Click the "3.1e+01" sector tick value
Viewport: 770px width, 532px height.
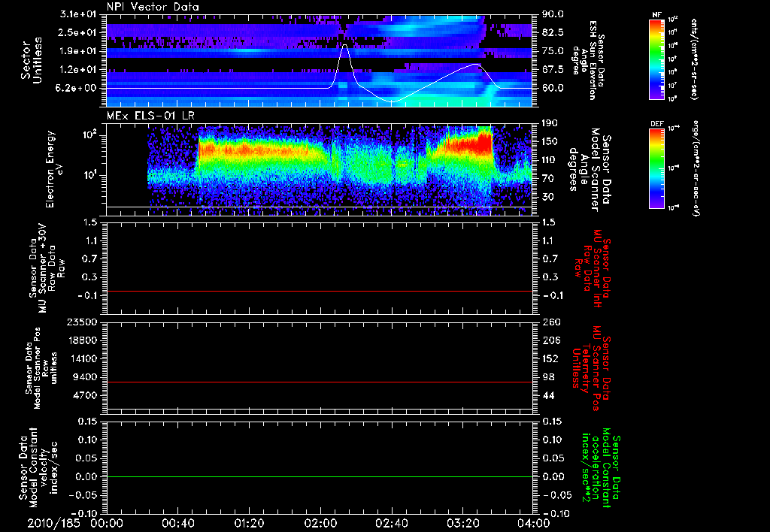click(x=77, y=14)
